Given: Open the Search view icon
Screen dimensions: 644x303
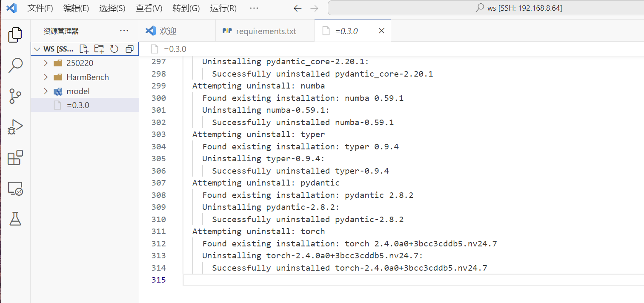Looking at the screenshot, I should (15, 65).
